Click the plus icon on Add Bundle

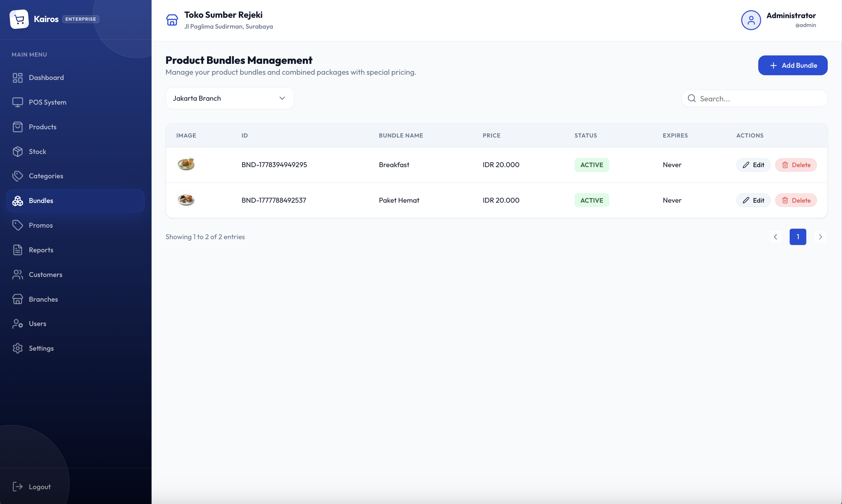(773, 65)
